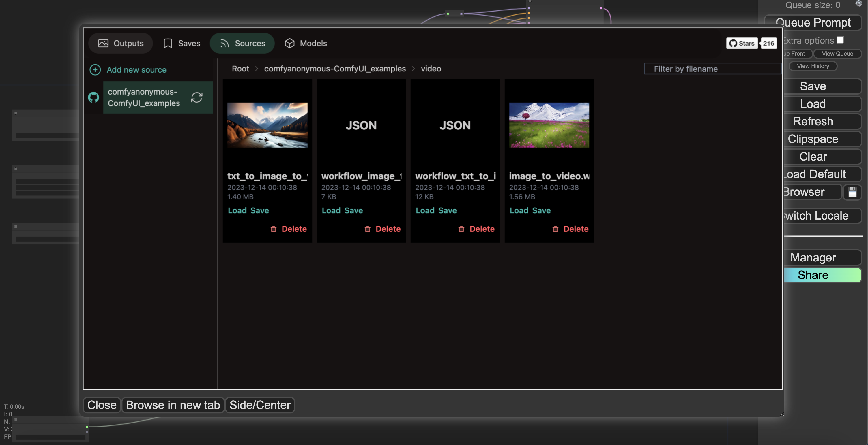868x445 pixels.
Task: Toggle the Extra options checkbox
Action: pyautogui.click(x=840, y=40)
